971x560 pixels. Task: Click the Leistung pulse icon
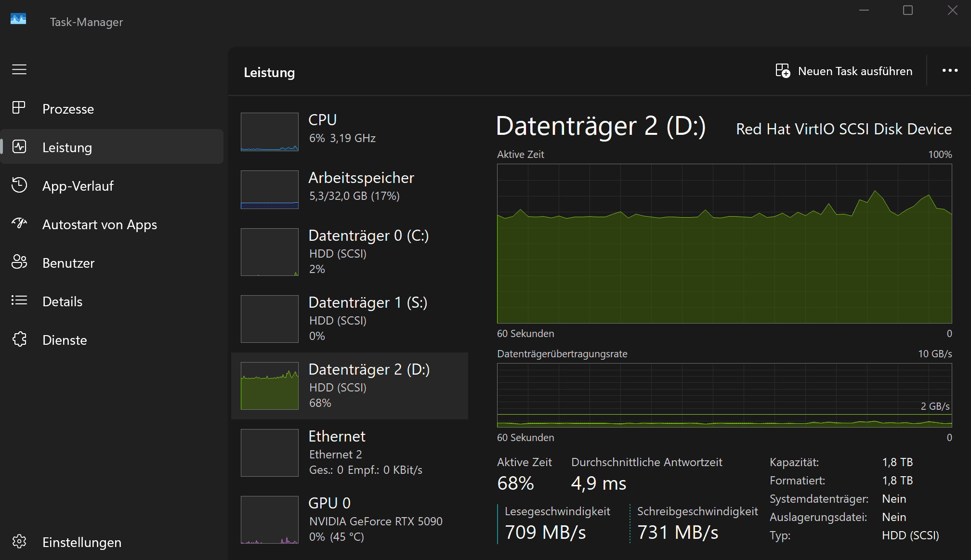tap(19, 147)
